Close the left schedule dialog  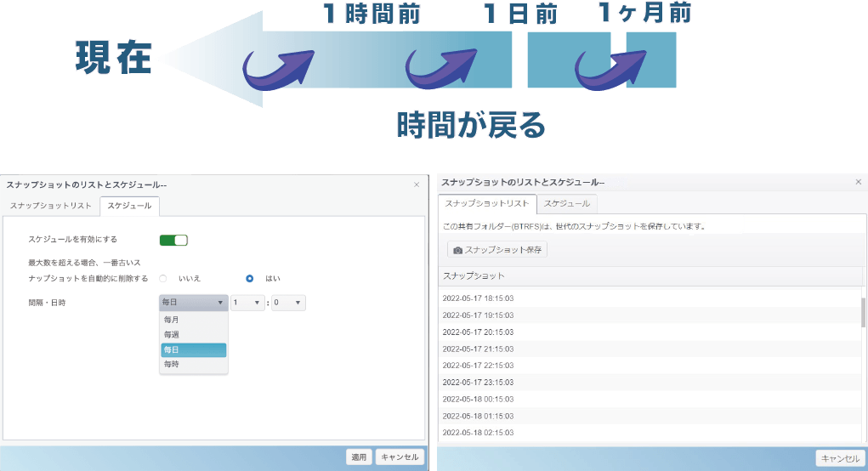[417, 184]
